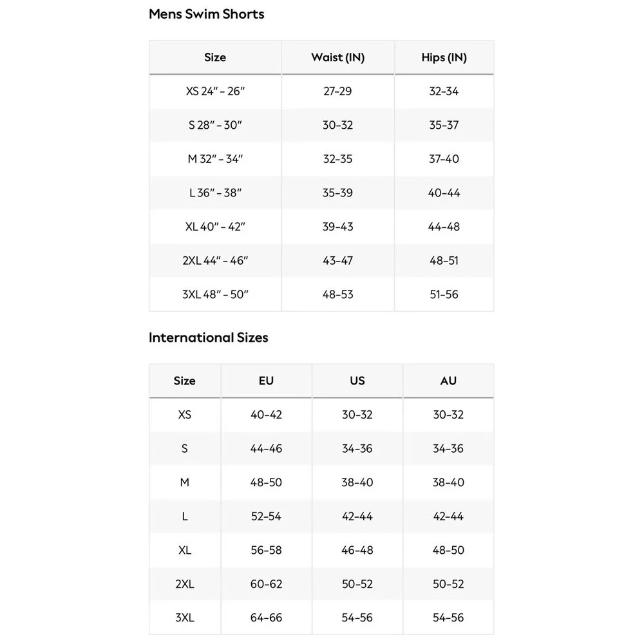Click the XS 24" - 26" size cell
The image size is (644, 644).
[x=215, y=91]
